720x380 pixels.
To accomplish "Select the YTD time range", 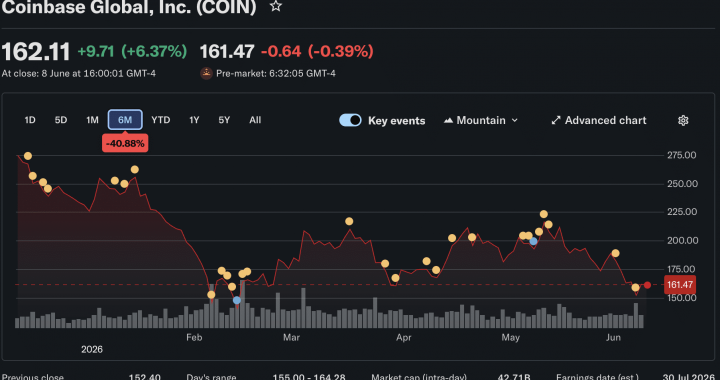I will click(161, 120).
